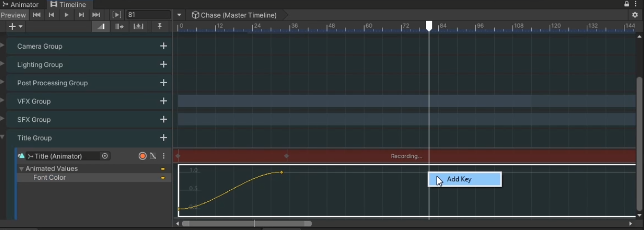Stop recording on Title track
Screen dimensions: 644x230
142,156
